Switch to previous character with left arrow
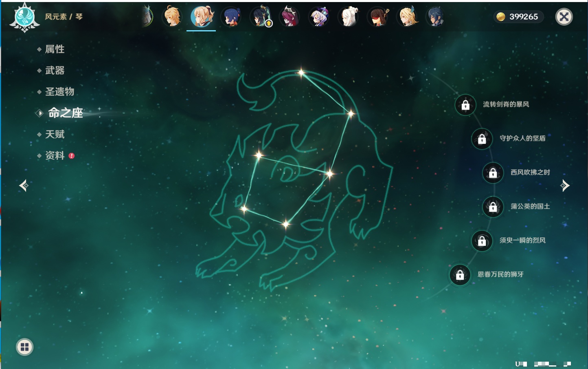Screen dimensions: 588x369 click(24, 186)
